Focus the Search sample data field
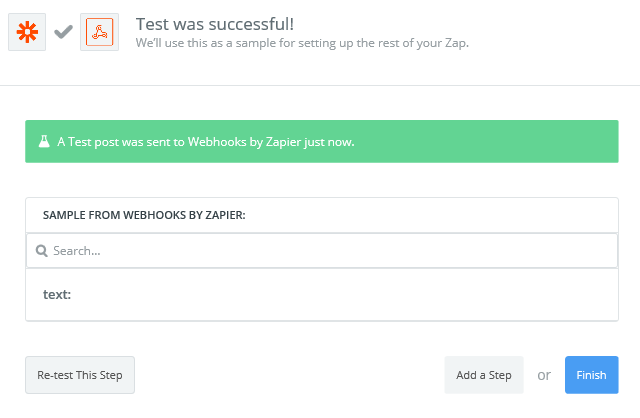Screen dimensions: 640x418 tap(322, 251)
